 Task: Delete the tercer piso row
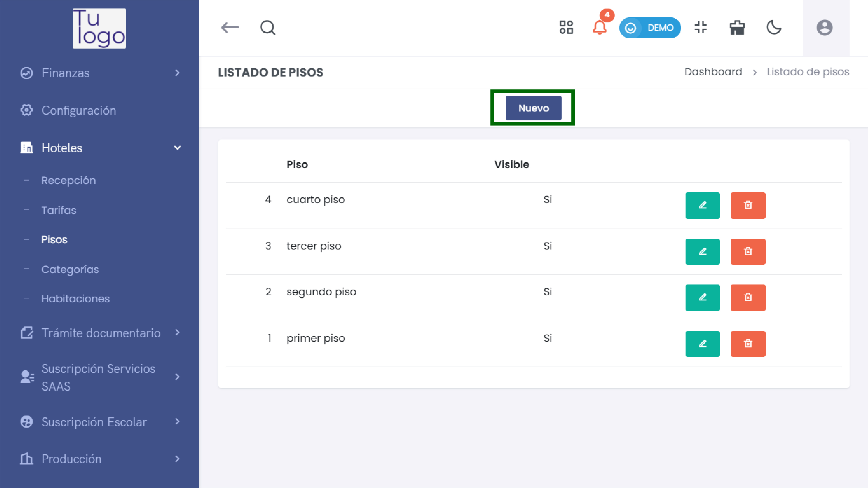pyautogui.click(x=748, y=252)
